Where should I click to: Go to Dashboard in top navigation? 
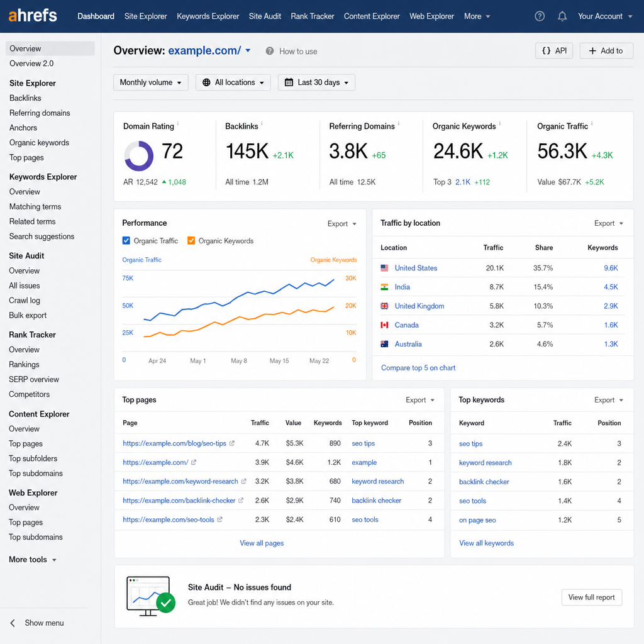[96, 16]
